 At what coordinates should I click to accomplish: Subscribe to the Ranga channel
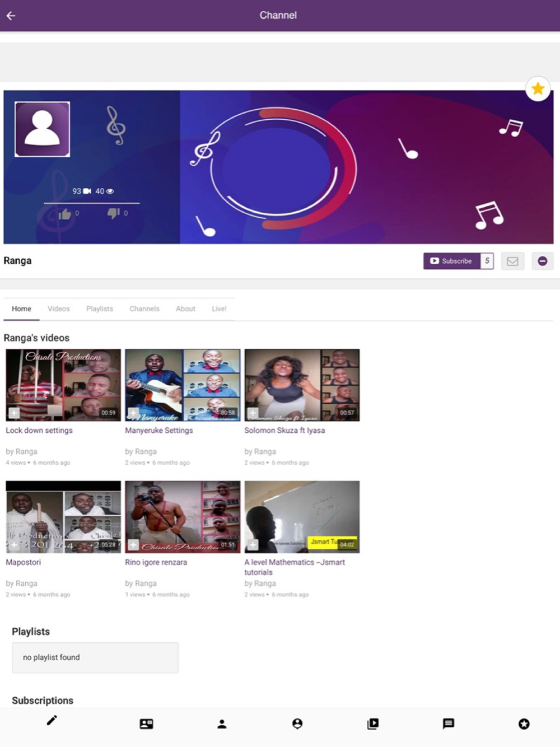(x=452, y=261)
